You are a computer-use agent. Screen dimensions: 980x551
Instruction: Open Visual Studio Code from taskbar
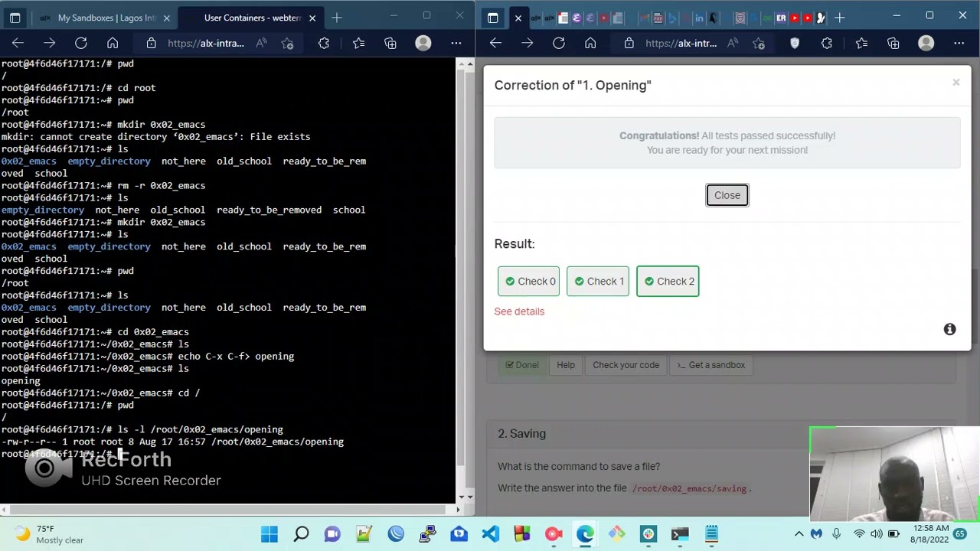point(491,534)
